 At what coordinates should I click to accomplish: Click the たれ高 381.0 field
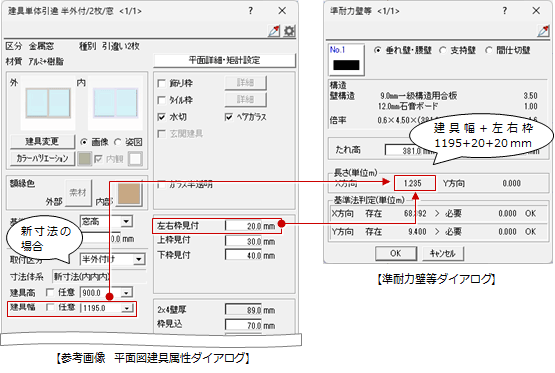tap(410, 151)
